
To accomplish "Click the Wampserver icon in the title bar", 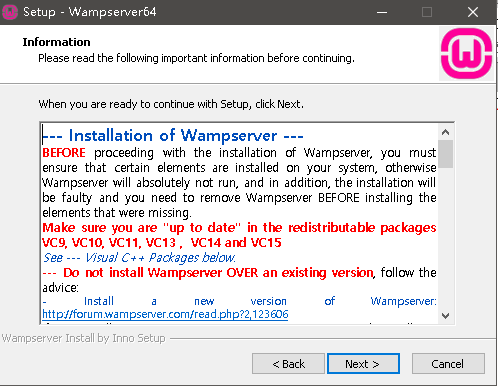I will (x=10, y=12).
